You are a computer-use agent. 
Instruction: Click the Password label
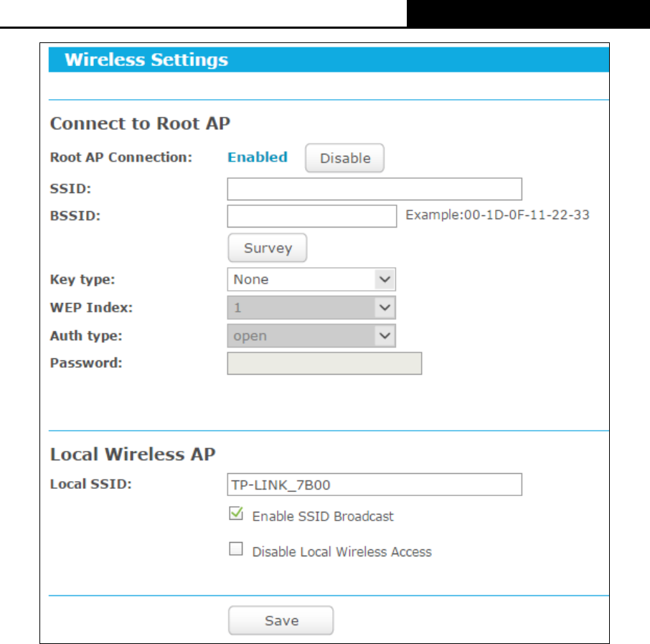(x=86, y=363)
